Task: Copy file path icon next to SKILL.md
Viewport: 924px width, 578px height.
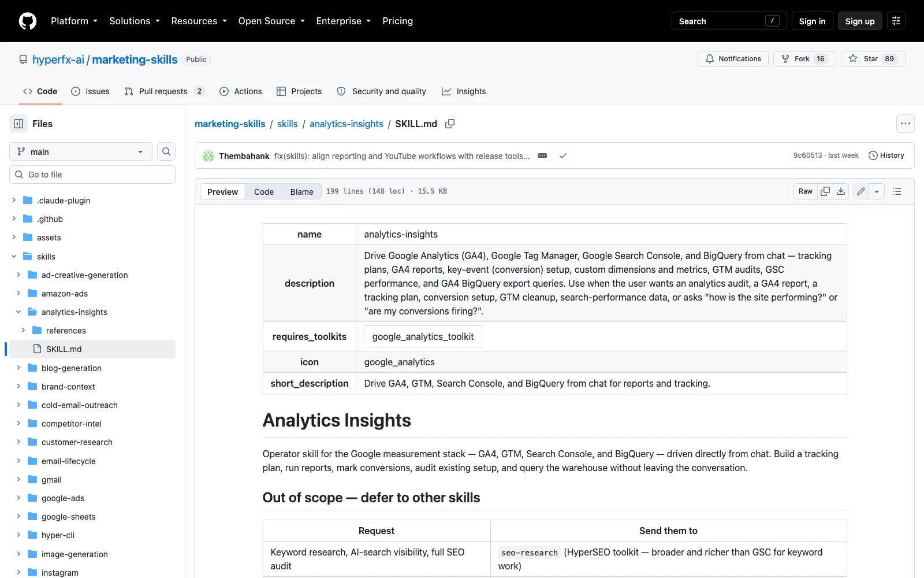Action: (450, 124)
